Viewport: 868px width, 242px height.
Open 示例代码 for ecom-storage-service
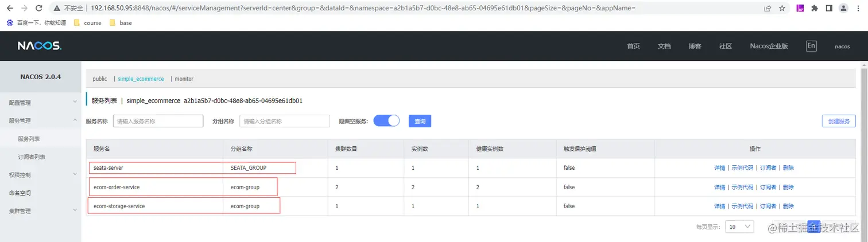point(742,206)
